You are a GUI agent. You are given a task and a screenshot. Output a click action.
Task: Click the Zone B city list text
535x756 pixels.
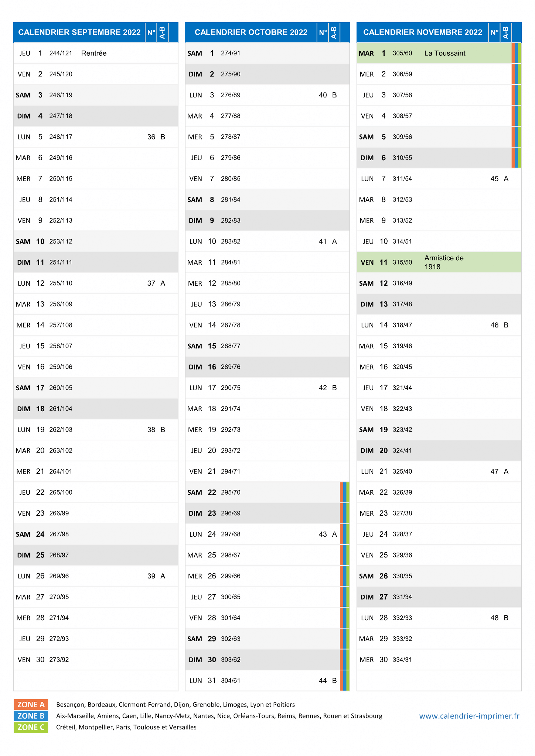(219, 716)
